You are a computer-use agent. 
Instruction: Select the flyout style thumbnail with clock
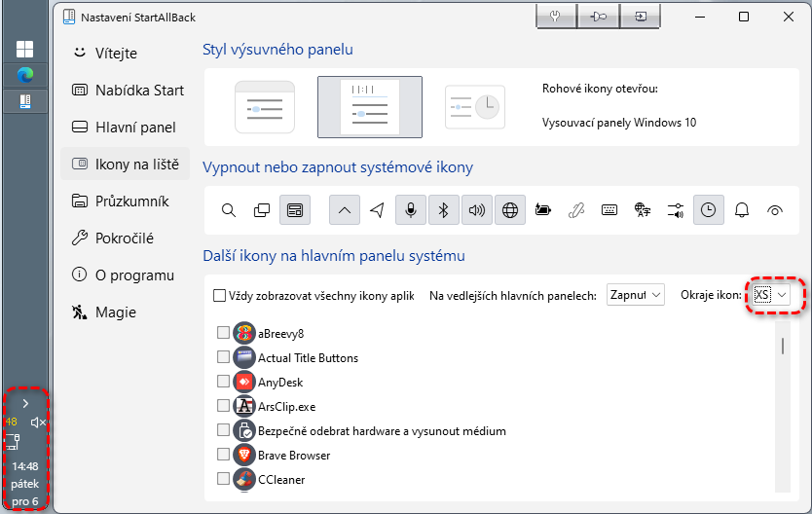click(x=475, y=107)
